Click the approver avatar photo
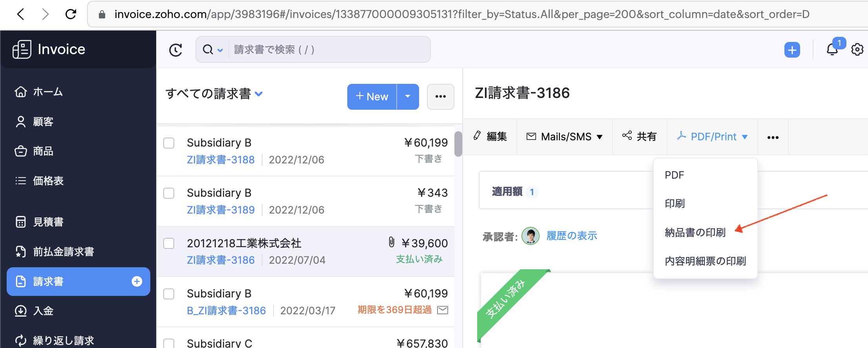The height and width of the screenshot is (348, 868). pos(530,236)
